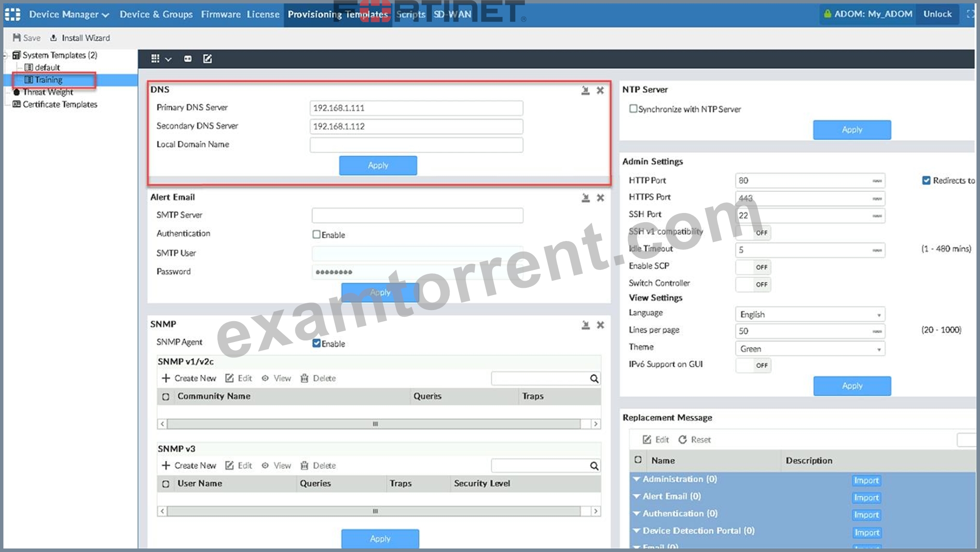Click Create New in SNMP v1/v2c

pos(189,378)
